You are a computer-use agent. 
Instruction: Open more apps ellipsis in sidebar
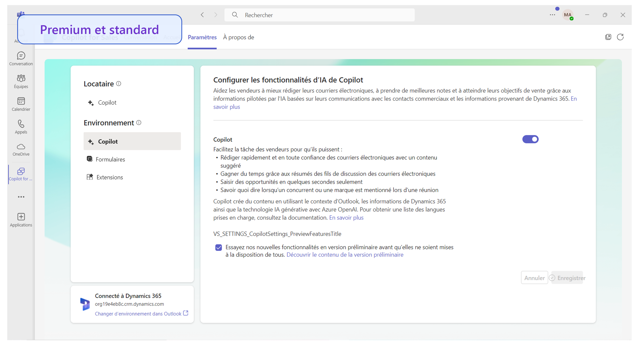21,197
